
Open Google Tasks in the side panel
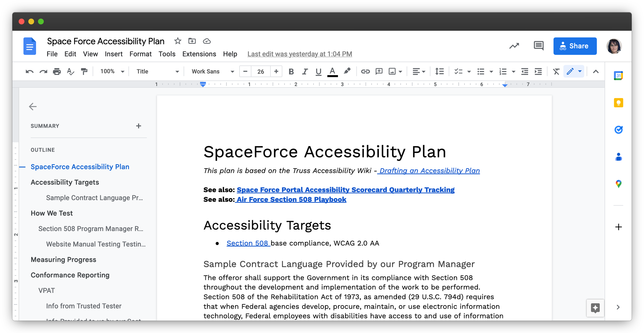click(618, 129)
